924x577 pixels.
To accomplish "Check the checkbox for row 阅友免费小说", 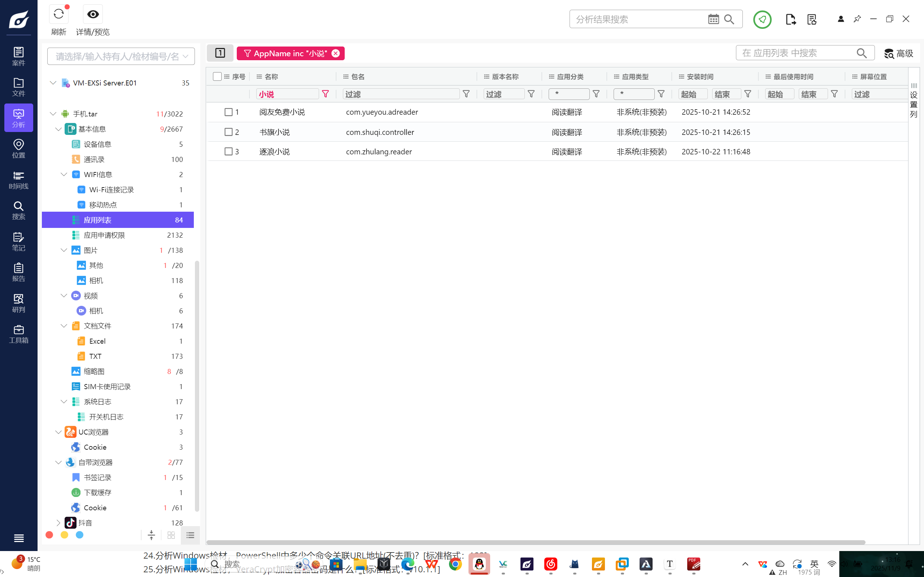I will (228, 112).
